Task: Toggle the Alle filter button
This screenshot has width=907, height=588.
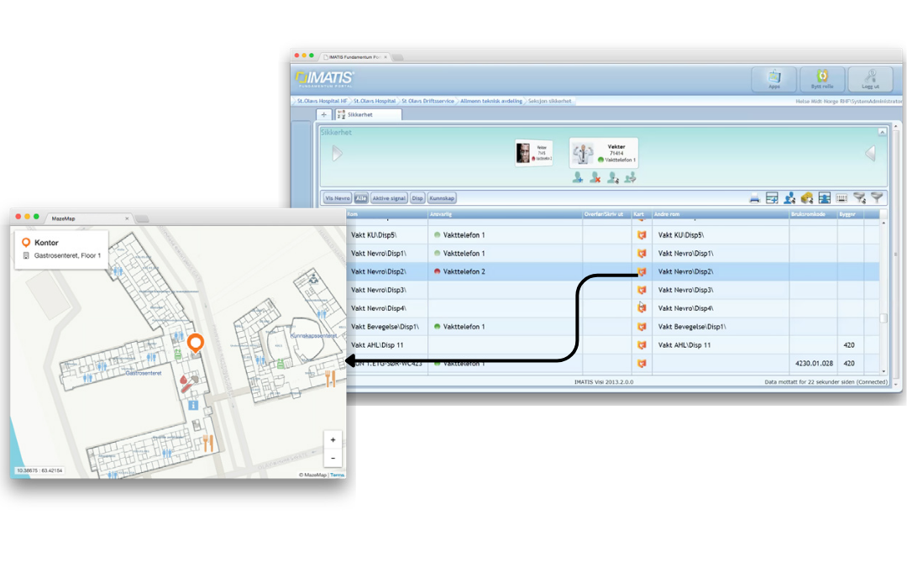Action: 361,198
